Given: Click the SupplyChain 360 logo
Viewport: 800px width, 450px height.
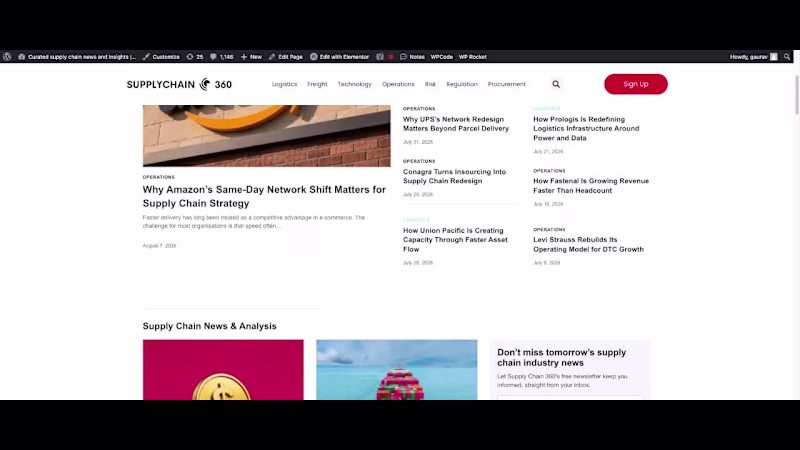Looking at the screenshot, I should coord(179,84).
